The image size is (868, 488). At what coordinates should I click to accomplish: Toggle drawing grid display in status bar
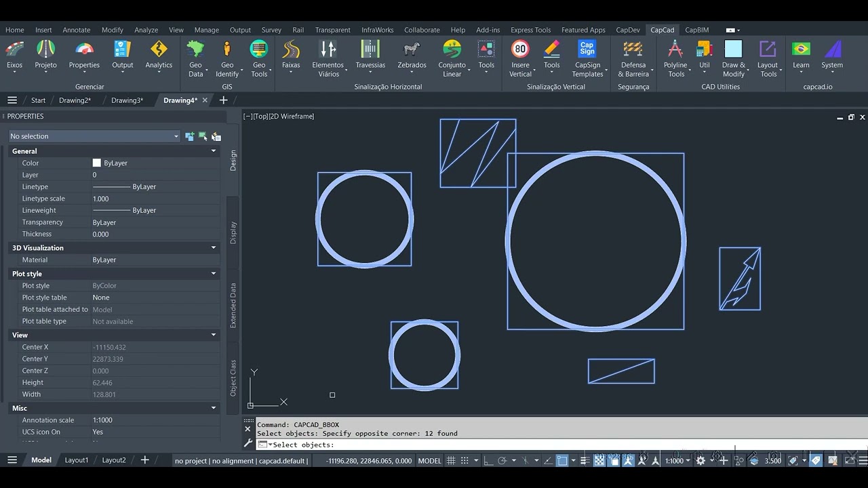(450, 461)
